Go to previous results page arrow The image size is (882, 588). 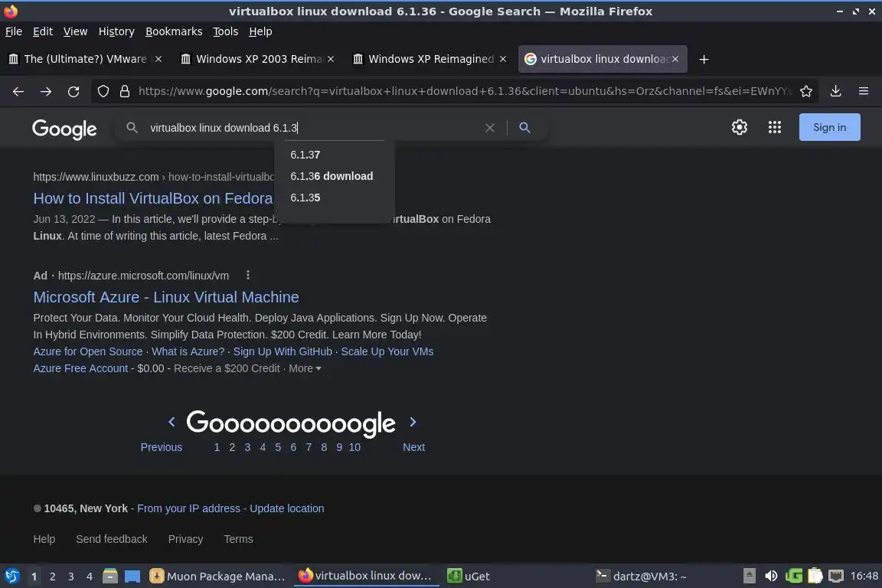[x=171, y=421]
